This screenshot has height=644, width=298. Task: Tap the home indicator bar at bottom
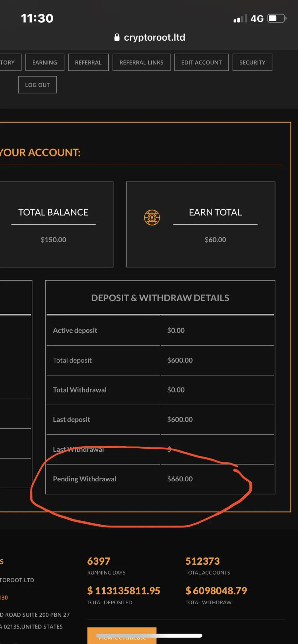pyautogui.click(x=149, y=635)
